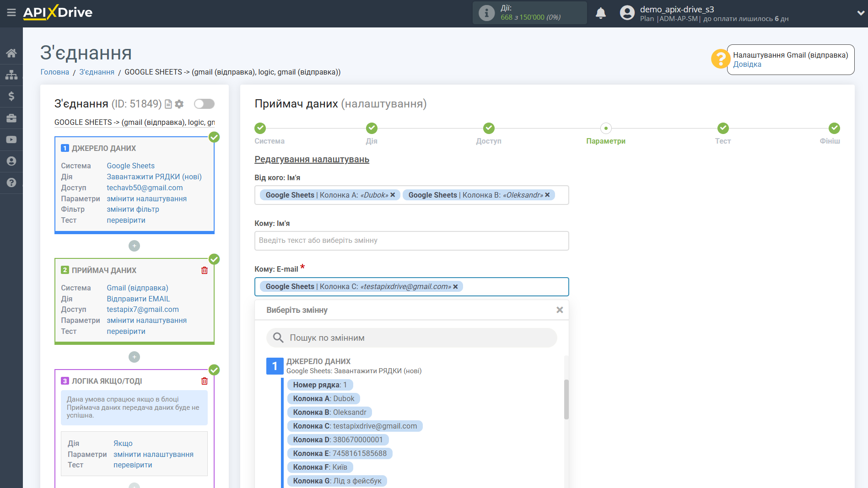Screen dimensions: 868x488
Task: Open the Gmail (відправка) system link
Action: [x=137, y=288]
